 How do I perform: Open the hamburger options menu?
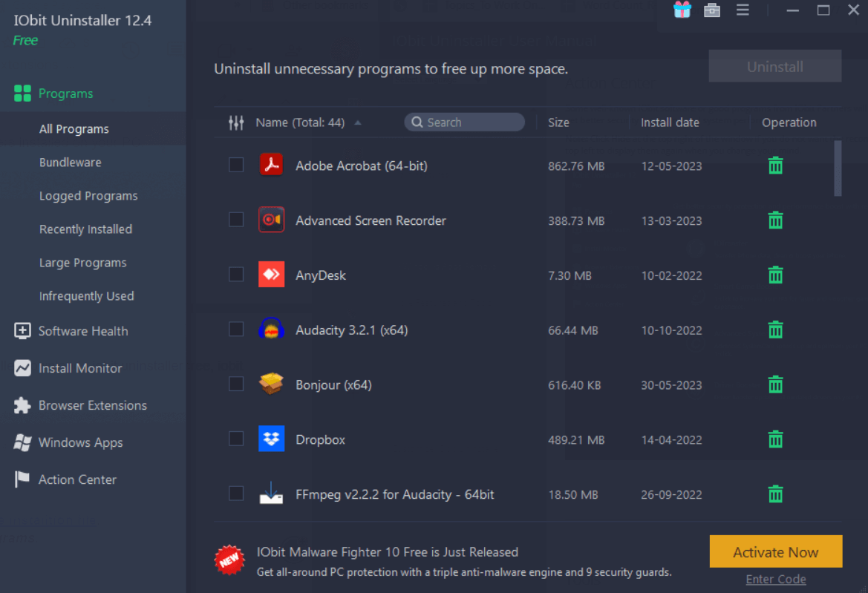click(x=743, y=10)
